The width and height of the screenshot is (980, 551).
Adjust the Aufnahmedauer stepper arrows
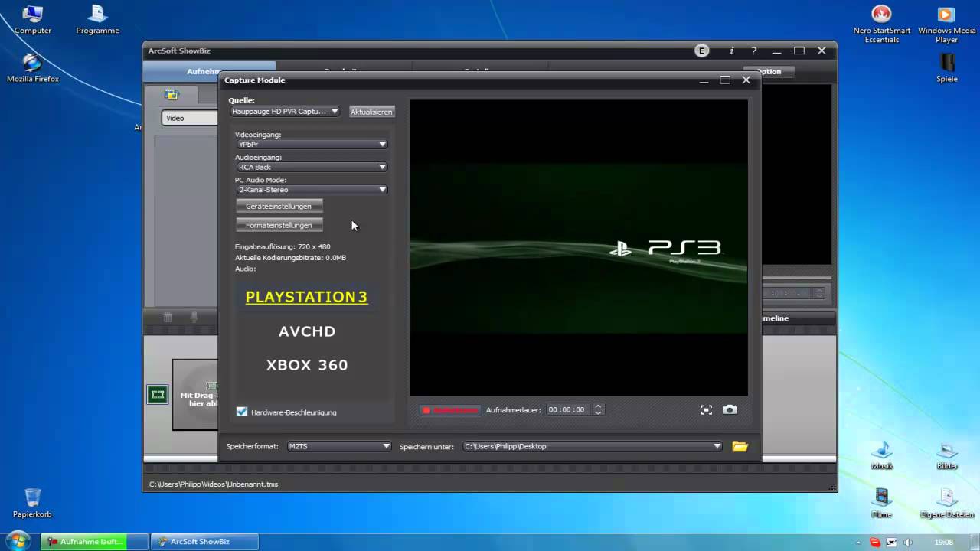click(599, 410)
